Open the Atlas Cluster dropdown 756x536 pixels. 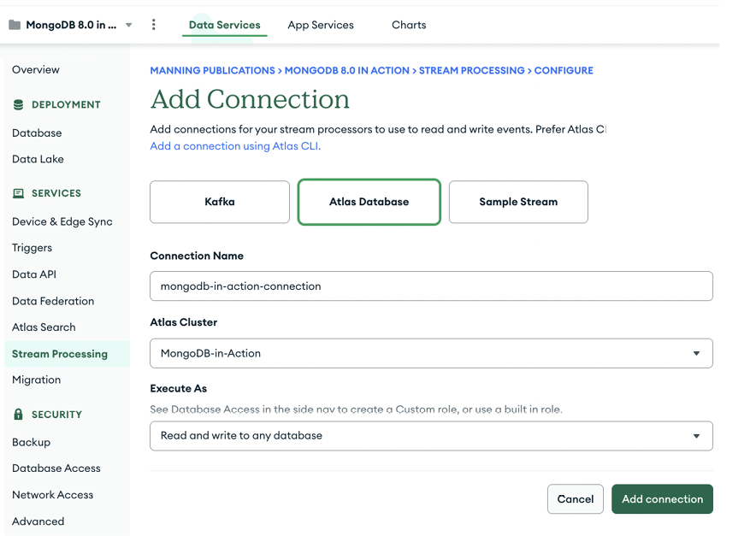432,353
